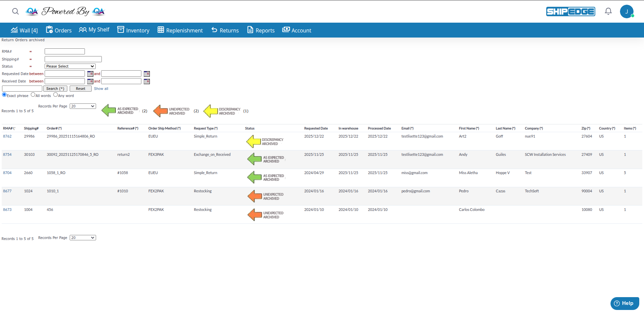
Task: Select the Exact phrase radio button
Action: pos(4,95)
